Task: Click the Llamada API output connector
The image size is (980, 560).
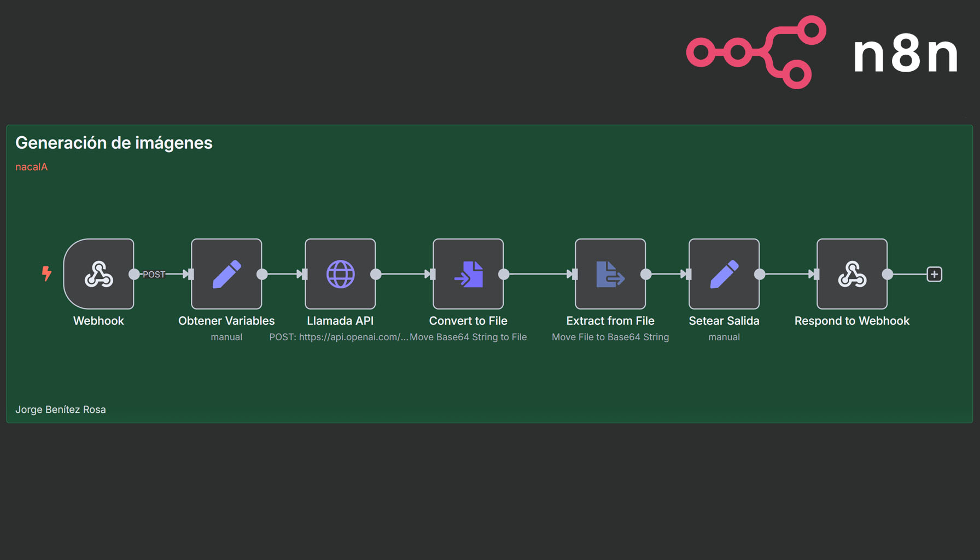Action: click(376, 274)
